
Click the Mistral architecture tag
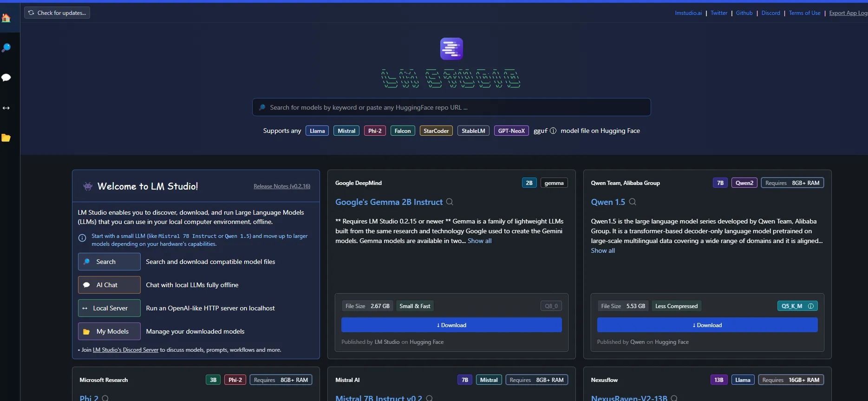346,131
